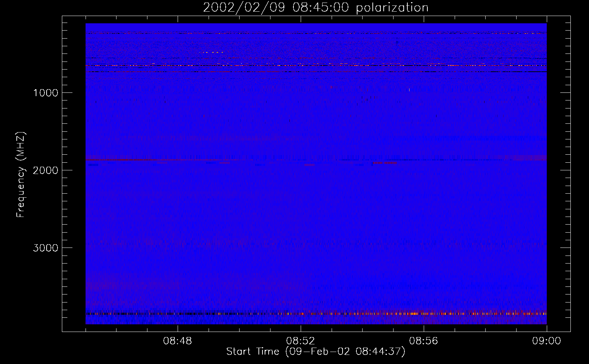Viewport: 589px width, 364px height.
Task: Click the 09:00 time axis label
Action: point(546,341)
